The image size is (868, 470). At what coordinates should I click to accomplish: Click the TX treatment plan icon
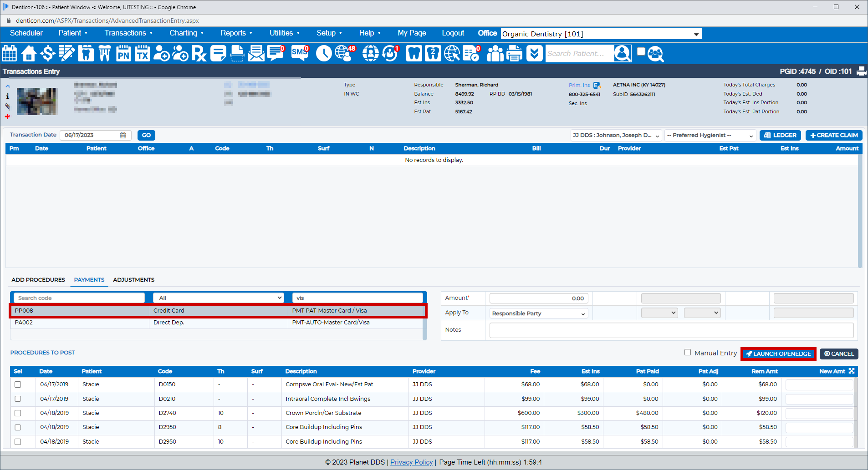[142, 53]
